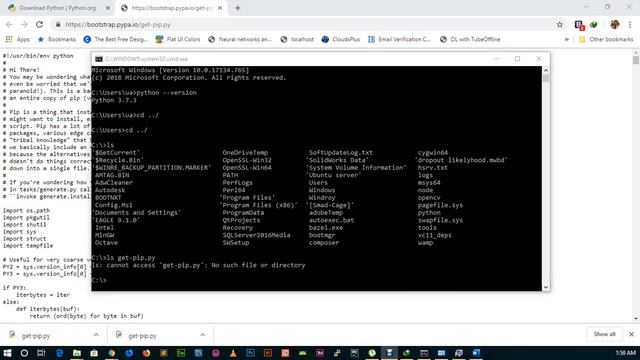
Task: Open the first get-pip.py download item
Action: click(36, 336)
